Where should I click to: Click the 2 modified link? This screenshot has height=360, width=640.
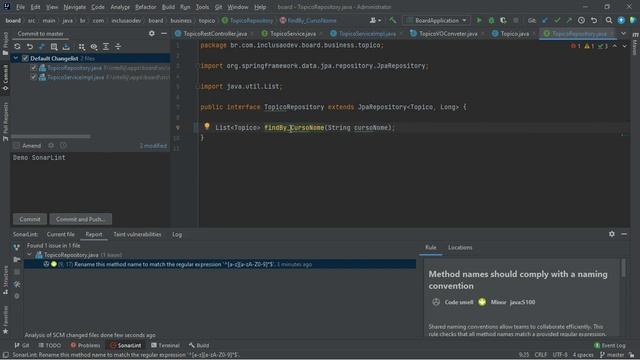point(153,146)
